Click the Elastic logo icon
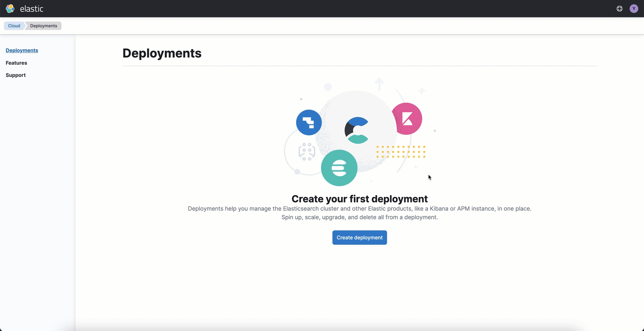The height and width of the screenshot is (331, 644). point(10,9)
